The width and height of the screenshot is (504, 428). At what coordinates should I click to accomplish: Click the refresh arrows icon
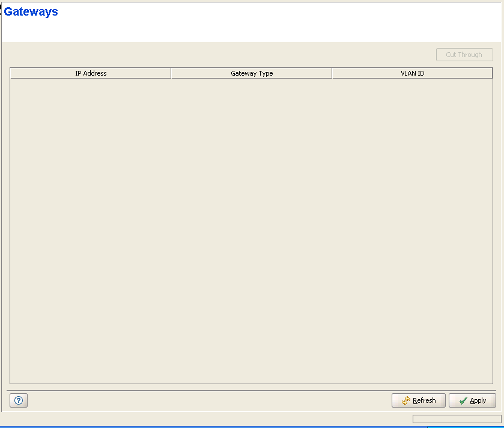click(x=406, y=400)
